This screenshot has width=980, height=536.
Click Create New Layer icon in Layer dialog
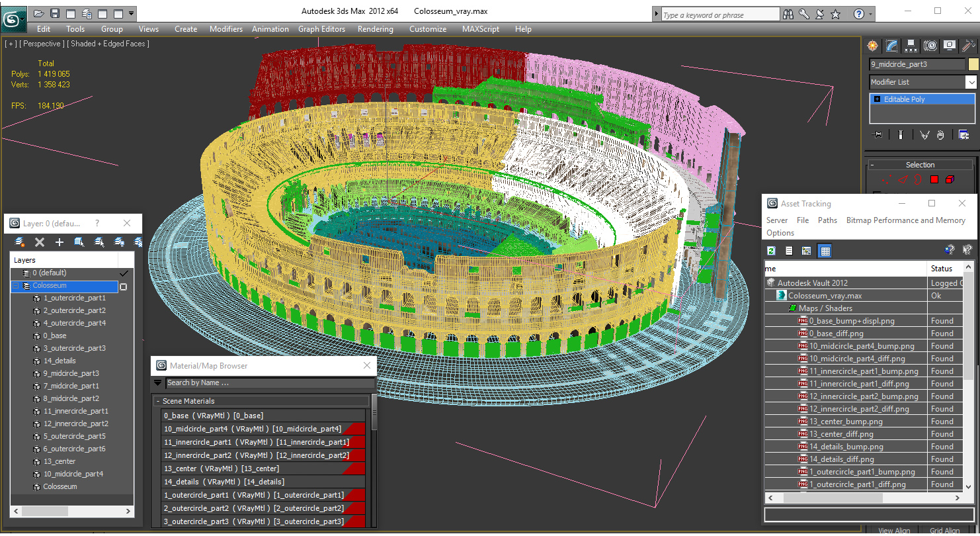pos(20,242)
